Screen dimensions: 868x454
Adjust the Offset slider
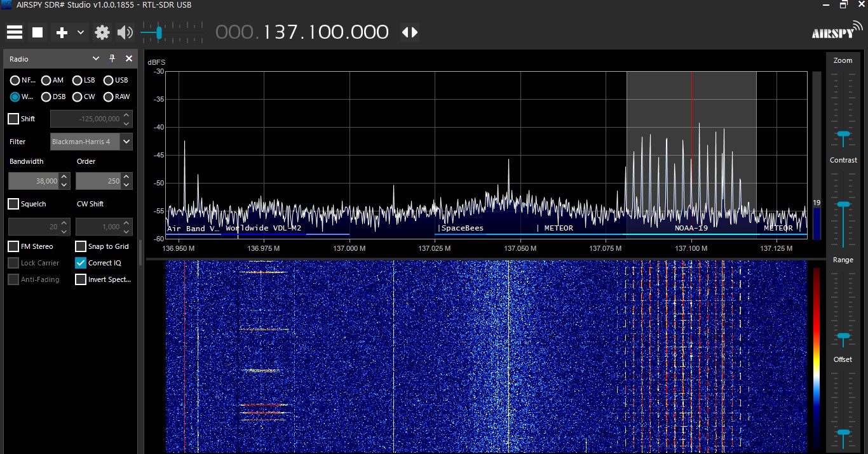[843, 432]
